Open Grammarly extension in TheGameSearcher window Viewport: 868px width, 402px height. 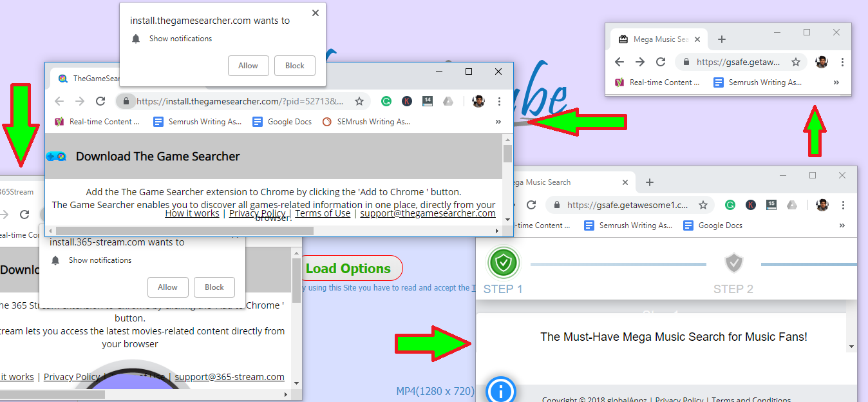point(386,101)
